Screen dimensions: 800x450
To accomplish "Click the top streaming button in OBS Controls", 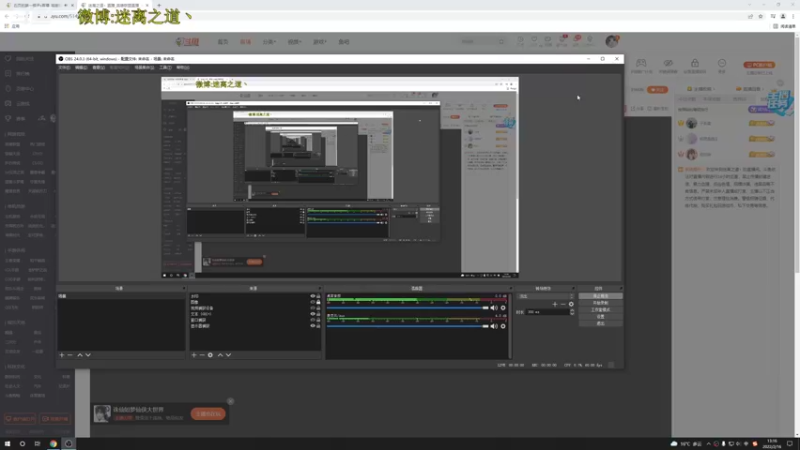I will (x=601, y=296).
